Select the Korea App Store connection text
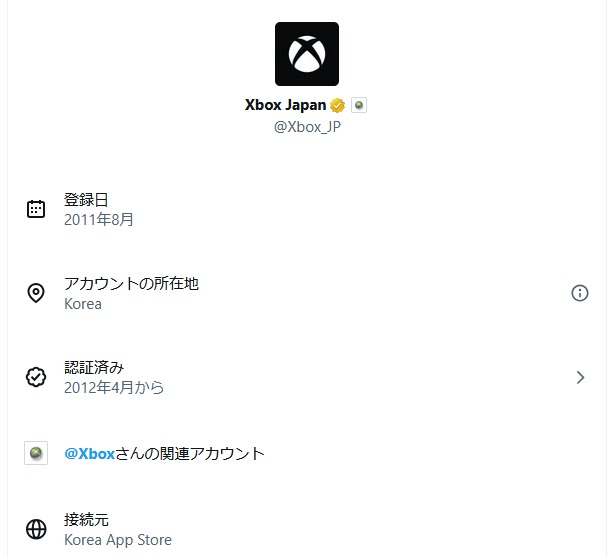The image size is (613, 558). click(x=118, y=540)
